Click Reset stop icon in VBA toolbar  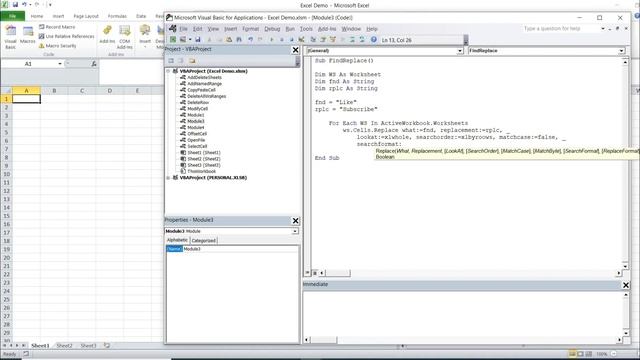coord(291,40)
